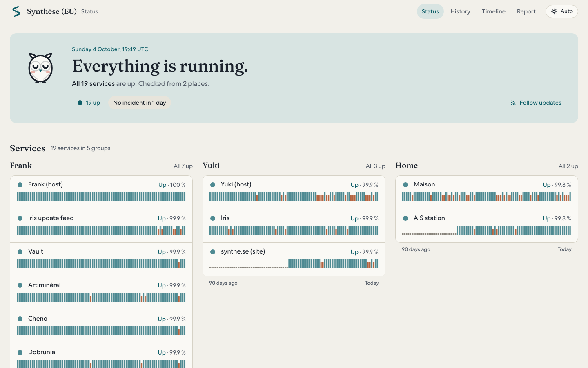588x368 pixels.
Task: Select the Dobrunia service name
Action: [42, 352]
